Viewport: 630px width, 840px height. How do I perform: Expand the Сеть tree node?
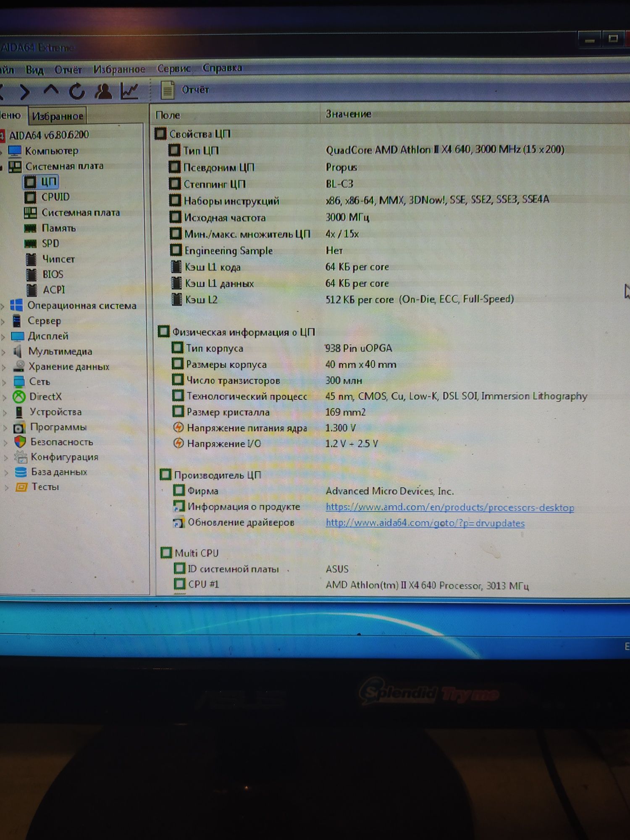(5, 382)
